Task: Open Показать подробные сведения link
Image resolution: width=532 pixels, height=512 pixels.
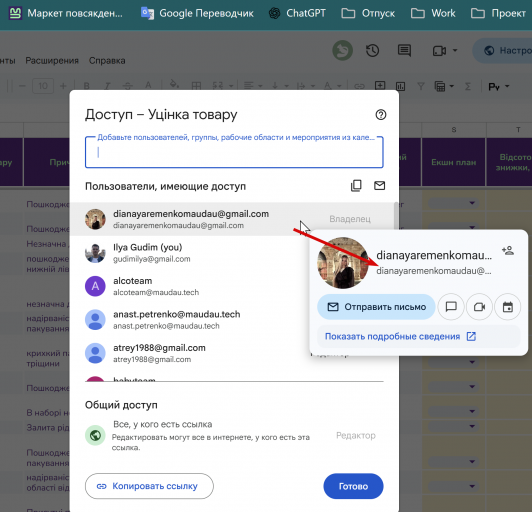Action: click(400, 336)
